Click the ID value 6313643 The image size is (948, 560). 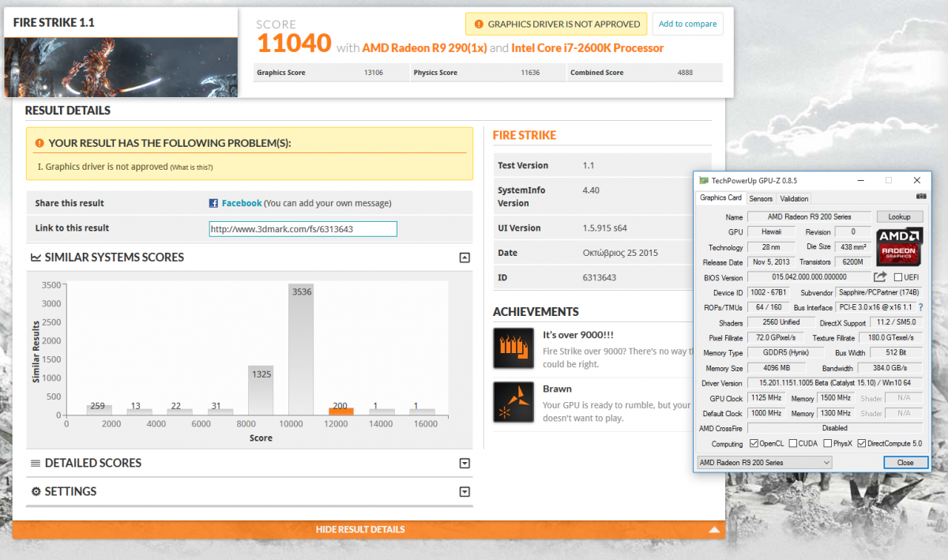599,278
